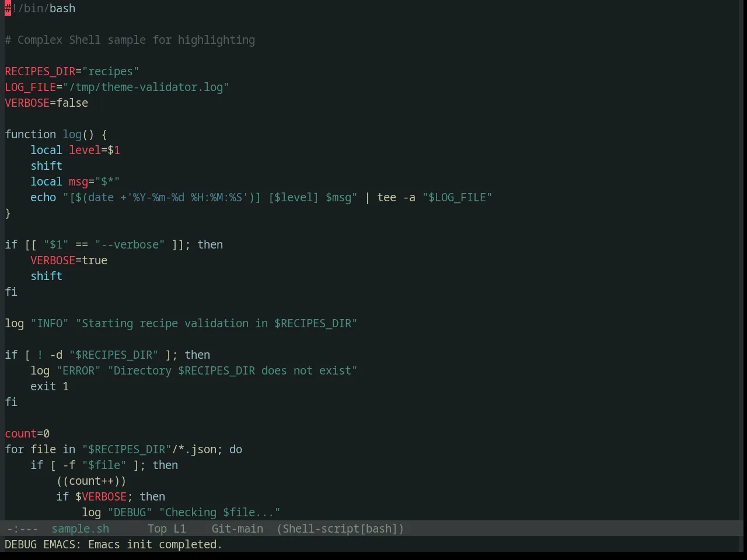747x560 pixels.
Task: Click "Starting recipe validation in $RECIPES_DIR" string
Action: coord(217,323)
